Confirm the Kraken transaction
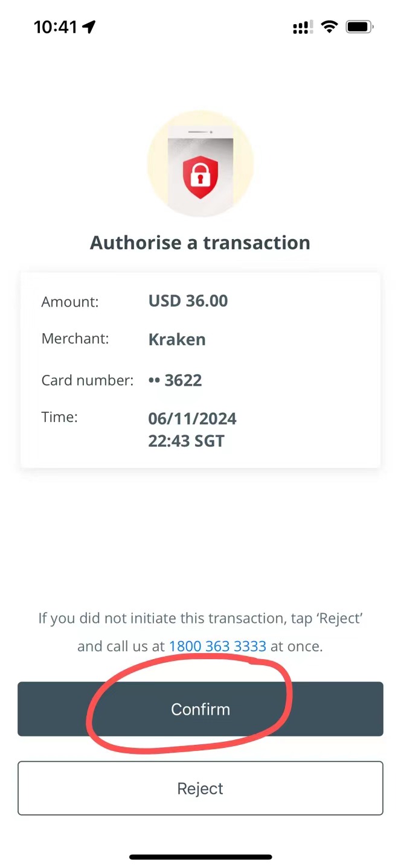The height and width of the screenshot is (868, 401). tap(200, 709)
